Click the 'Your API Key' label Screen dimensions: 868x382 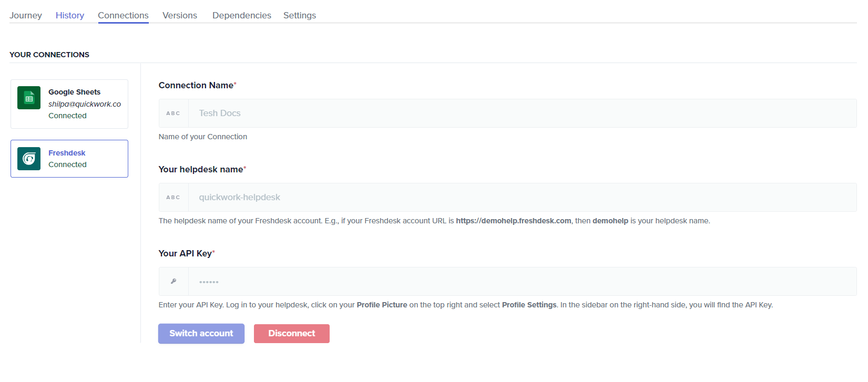(x=186, y=253)
